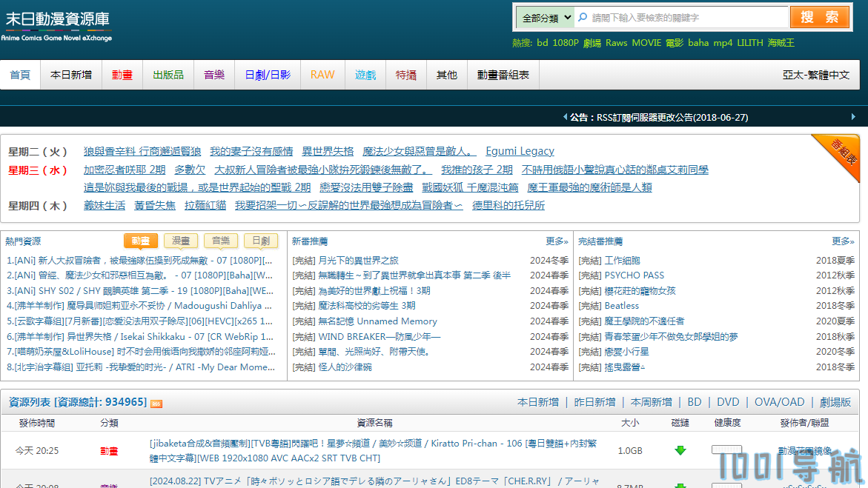This screenshot has height=488, width=868.
Task: Switch hot resources to 音樂
Action: click(221, 241)
